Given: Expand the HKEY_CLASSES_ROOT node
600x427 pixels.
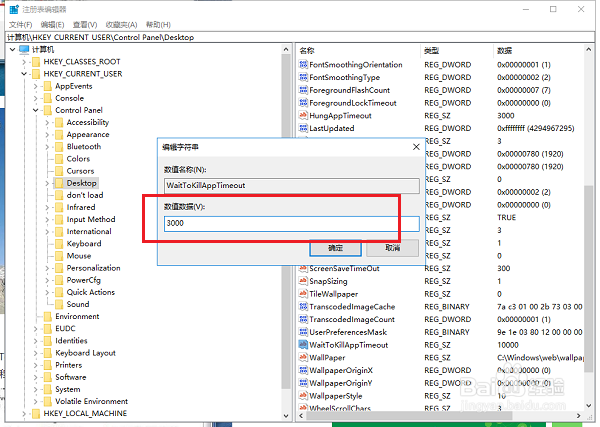Looking at the screenshot, I should pyautogui.click(x=24, y=62).
